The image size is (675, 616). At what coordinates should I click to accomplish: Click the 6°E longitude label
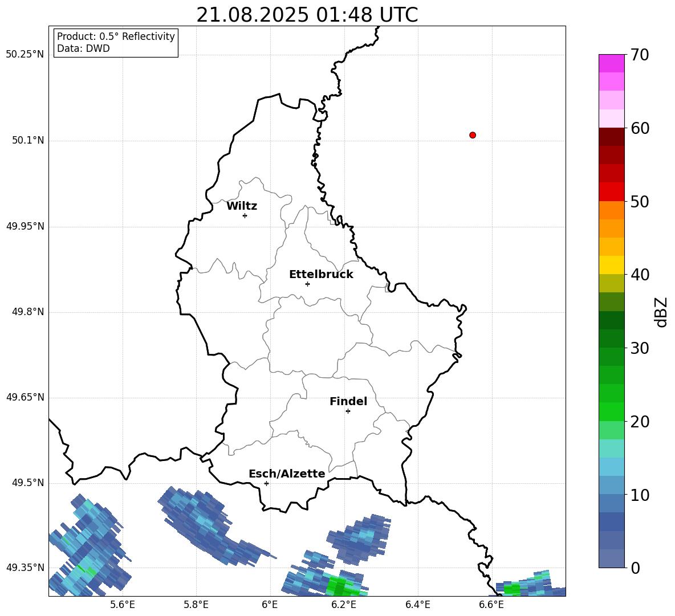tap(270, 605)
